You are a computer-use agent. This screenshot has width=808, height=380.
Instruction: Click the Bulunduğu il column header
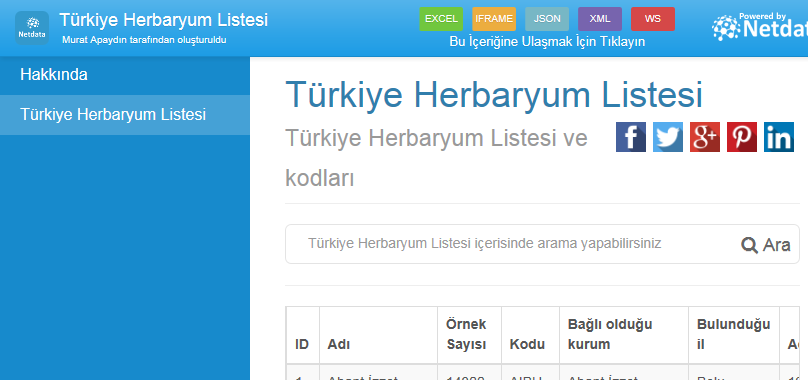[x=734, y=335]
